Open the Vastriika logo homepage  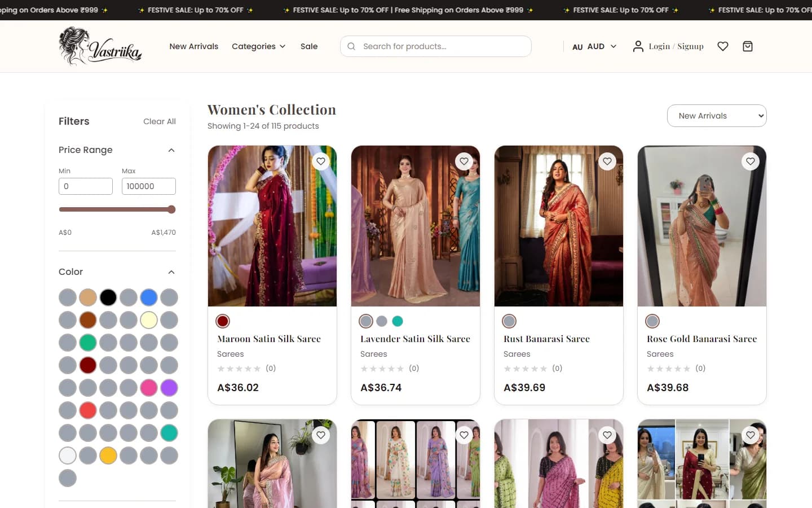[100, 46]
